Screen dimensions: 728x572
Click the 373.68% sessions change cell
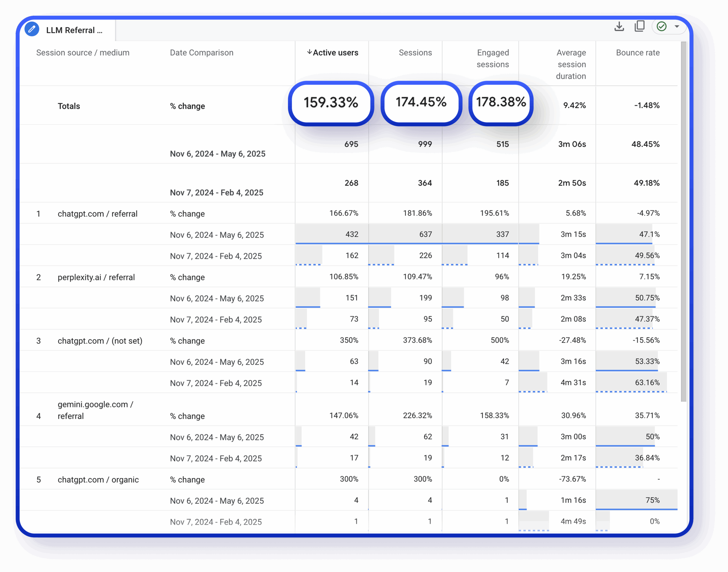(x=417, y=340)
